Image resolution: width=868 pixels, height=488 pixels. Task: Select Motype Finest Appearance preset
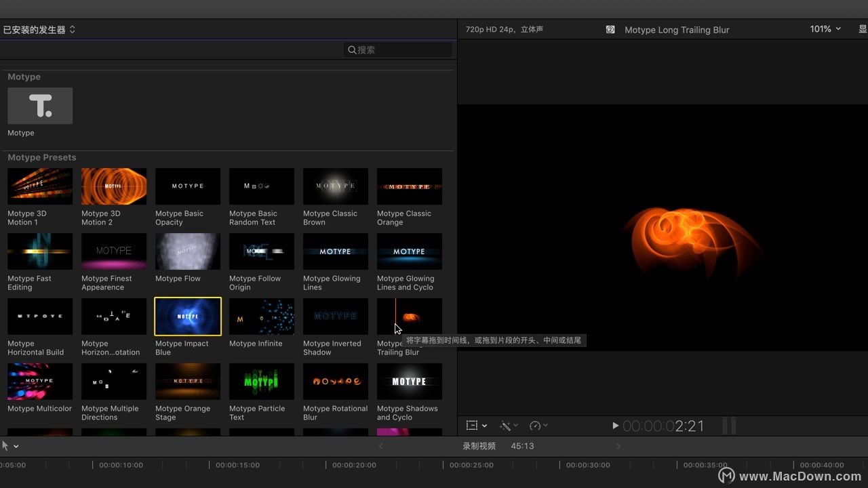pyautogui.click(x=114, y=251)
